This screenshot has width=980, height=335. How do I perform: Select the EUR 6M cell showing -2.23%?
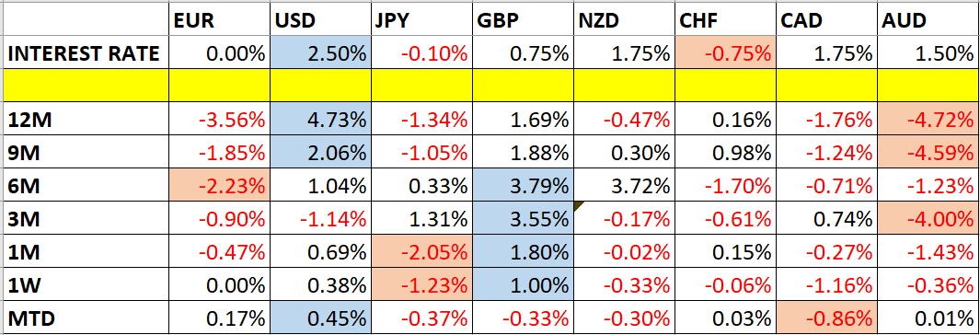tap(219, 186)
